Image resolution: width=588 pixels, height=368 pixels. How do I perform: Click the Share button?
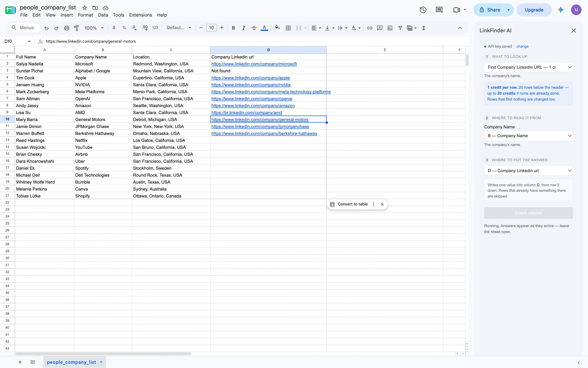(x=489, y=10)
